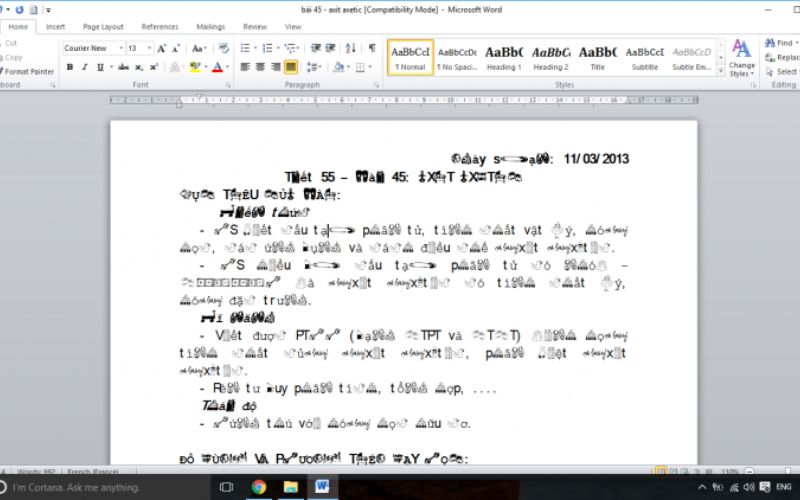Click the Borders icon

(360, 67)
